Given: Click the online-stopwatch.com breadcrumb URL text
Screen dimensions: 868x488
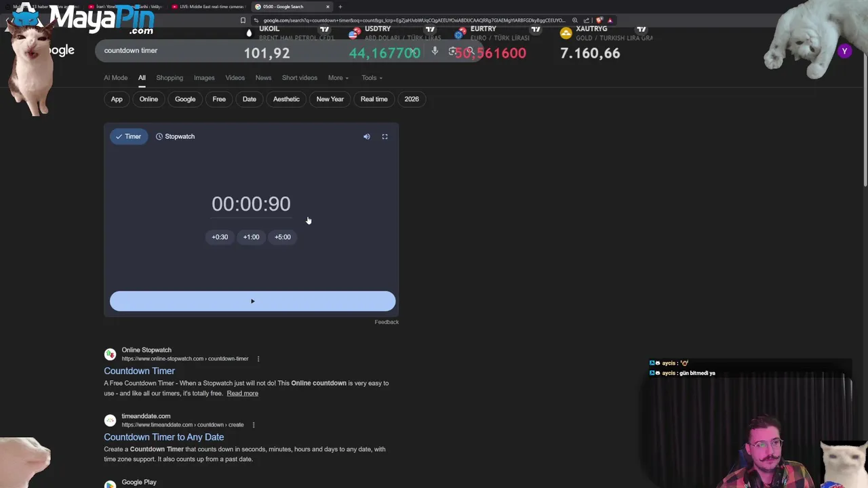Looking at the screenshot, I should click(x=185, y=359).
